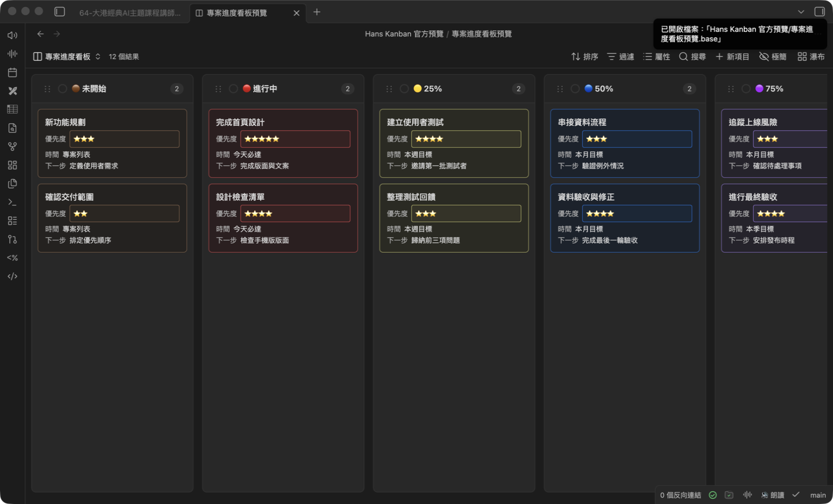This screenshot has width=833, height=504.
Task: Select the 未開始 column circle checkbox
Action: [x=63, y=89]
